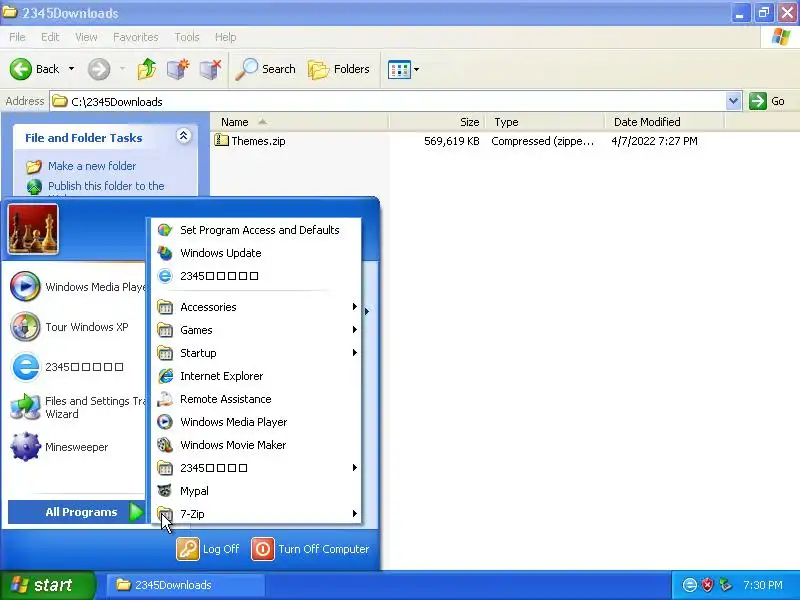
Task: Open the Favorites menu
Action: [136, 37]
